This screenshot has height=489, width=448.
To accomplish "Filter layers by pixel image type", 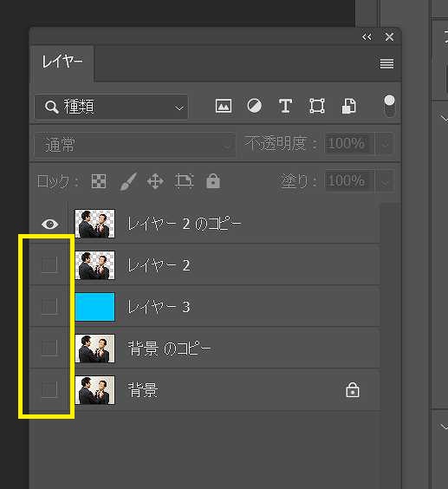I will 224,106.
